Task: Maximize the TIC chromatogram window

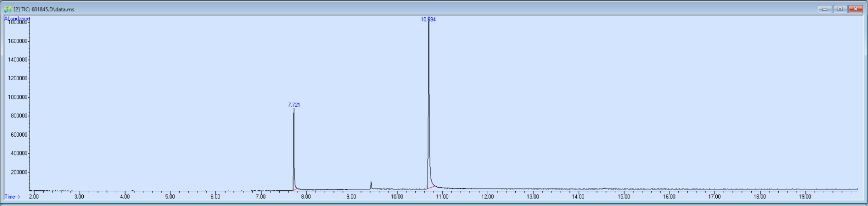Action: pyautogui.click(x=840, y=9)
